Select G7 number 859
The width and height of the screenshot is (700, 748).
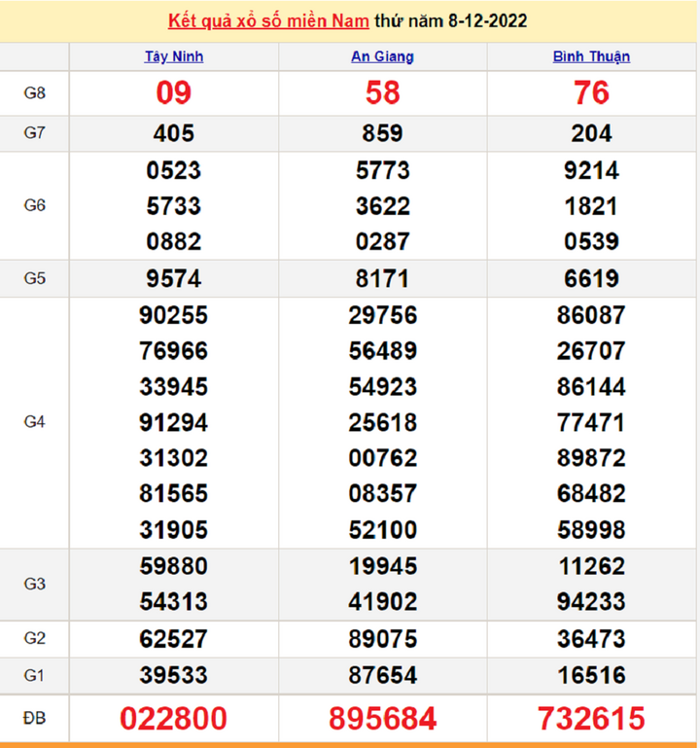pos(382,133)
